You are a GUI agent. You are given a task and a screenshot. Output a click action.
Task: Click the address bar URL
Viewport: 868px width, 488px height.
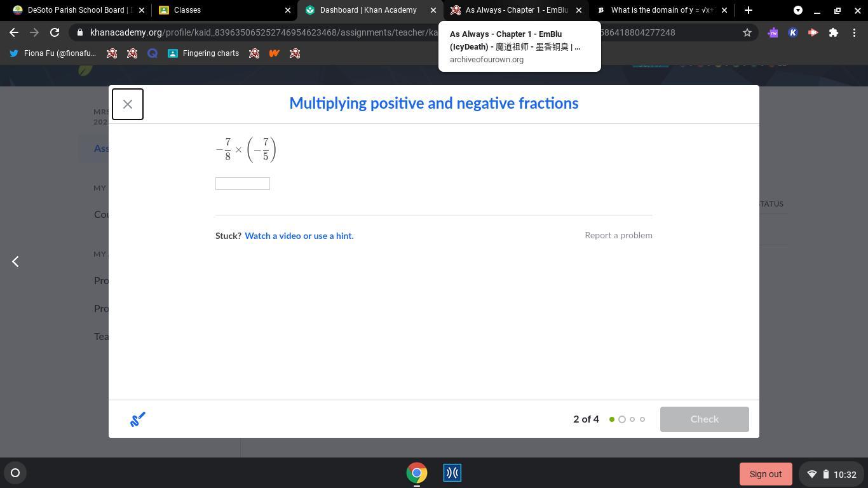point(383,32)
